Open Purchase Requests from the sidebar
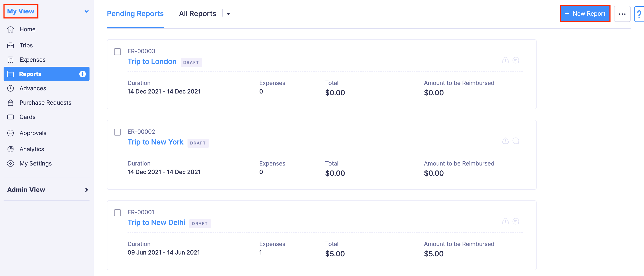Screen dimensions: 644x276 pyautogui.click(x=45, y=102)
